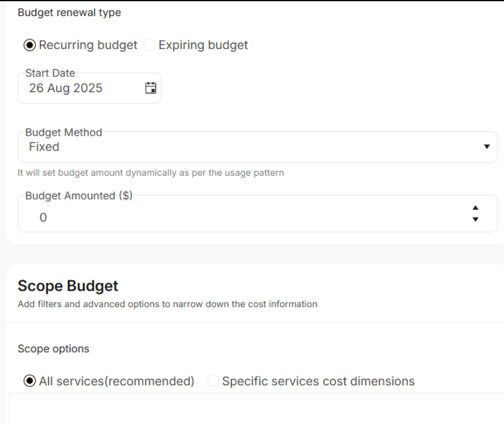Click the Budget Amounted ($) label
This screenshot has width=504, height=424.
[79, 195]
